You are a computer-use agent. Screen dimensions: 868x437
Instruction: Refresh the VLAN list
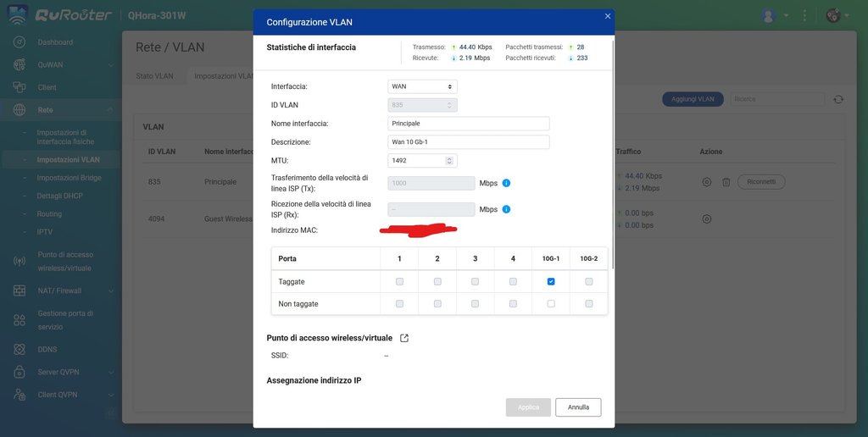tap(838, 100)
